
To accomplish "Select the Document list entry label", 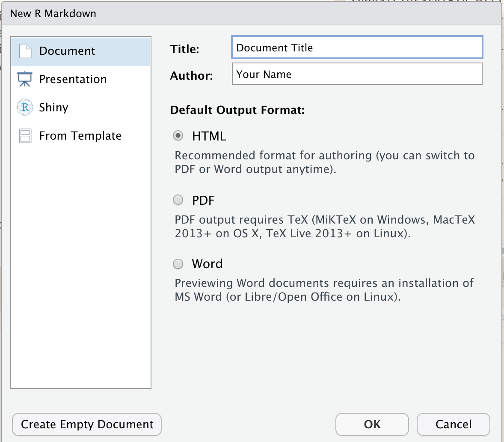I will click(67, 51).
